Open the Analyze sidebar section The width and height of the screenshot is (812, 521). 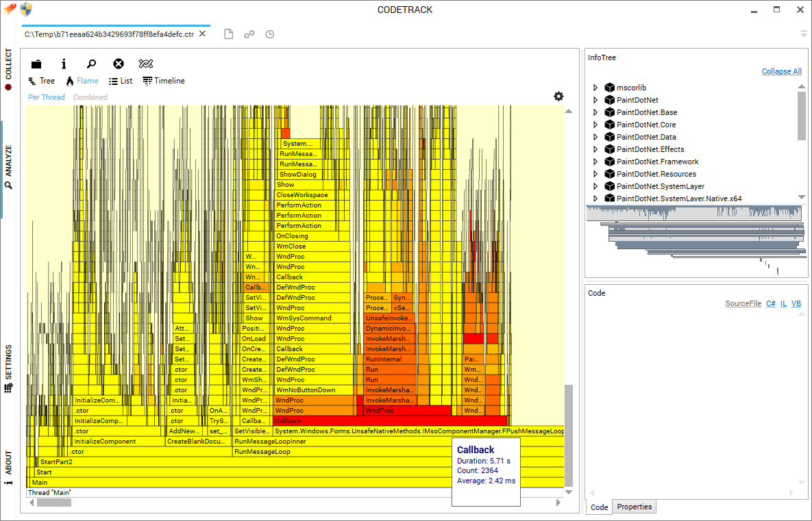[x=8, y=167]
